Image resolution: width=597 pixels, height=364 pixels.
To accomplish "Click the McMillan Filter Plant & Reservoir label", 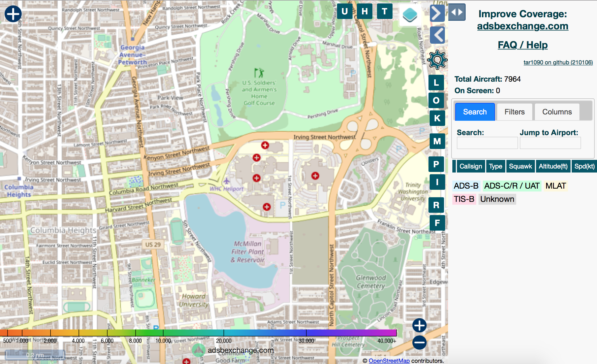I will 248,252.
